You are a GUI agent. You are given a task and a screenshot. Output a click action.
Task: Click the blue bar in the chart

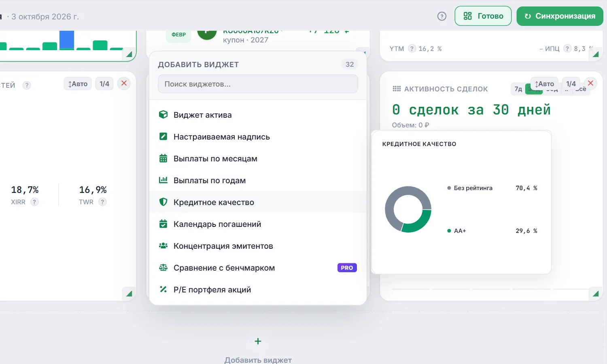(x=67, y=40)
